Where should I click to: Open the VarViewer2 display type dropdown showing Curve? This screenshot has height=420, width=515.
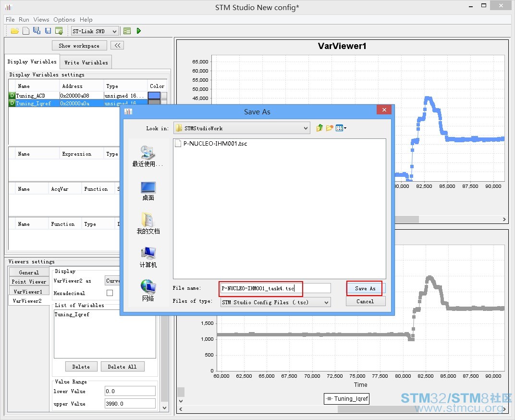pyautogui.click(x=112, y=281)
